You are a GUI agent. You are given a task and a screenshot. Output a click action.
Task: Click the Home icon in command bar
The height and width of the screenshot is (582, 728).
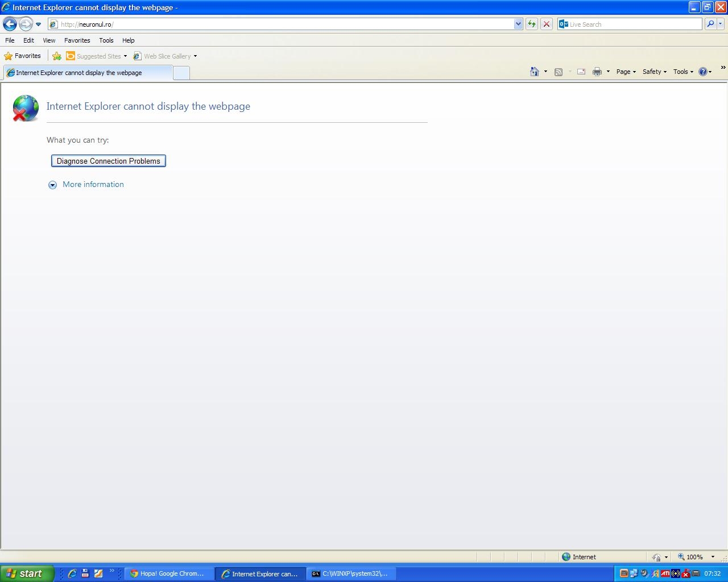click(535, 72)
